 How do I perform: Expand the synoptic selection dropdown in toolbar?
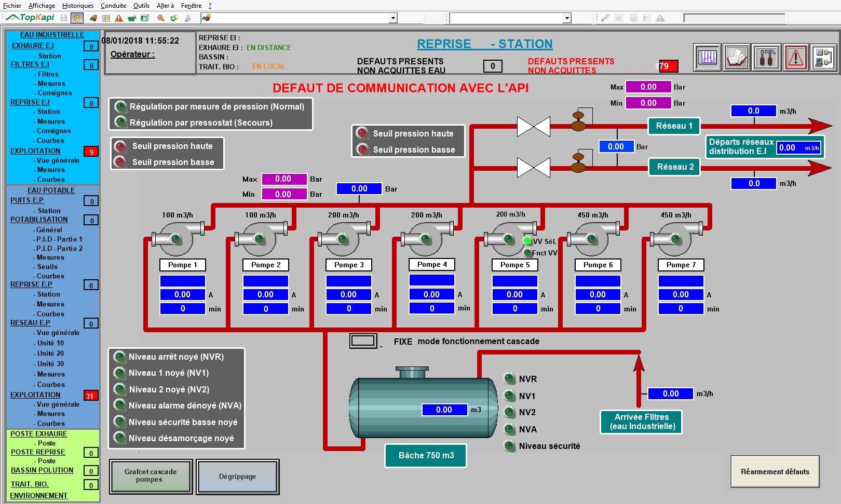click(393, 18)
